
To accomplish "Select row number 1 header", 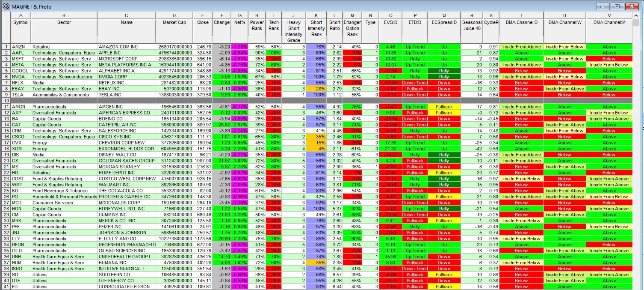I will pos(6,47).
